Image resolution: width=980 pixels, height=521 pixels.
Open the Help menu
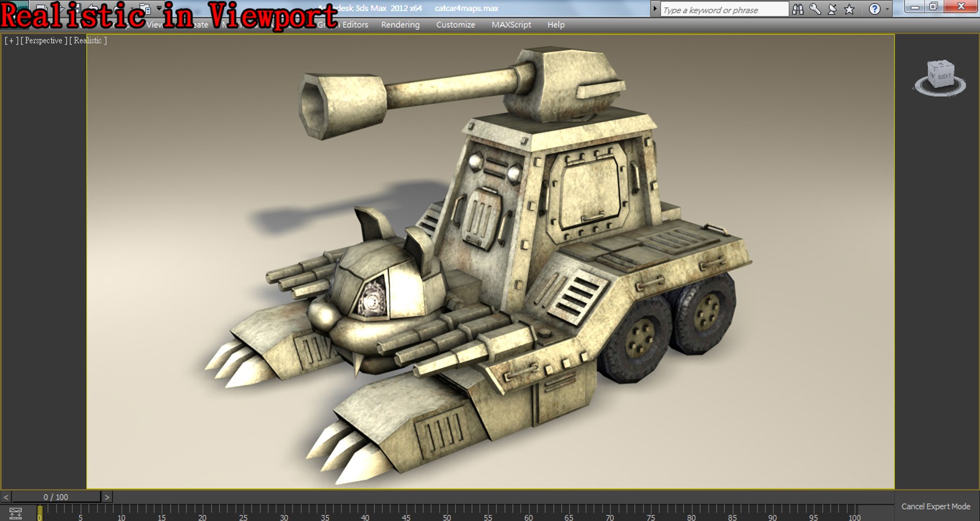pyautogui.click(x=556, y=25)
